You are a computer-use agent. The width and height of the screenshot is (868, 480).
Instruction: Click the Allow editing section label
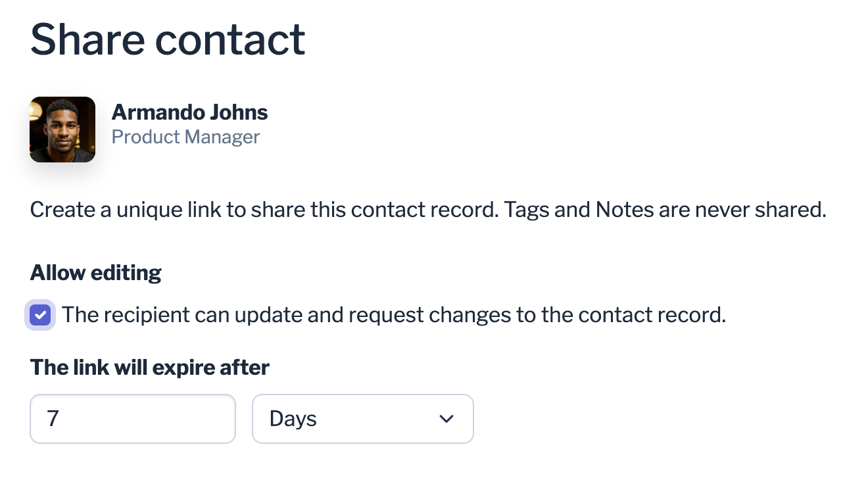95,272
